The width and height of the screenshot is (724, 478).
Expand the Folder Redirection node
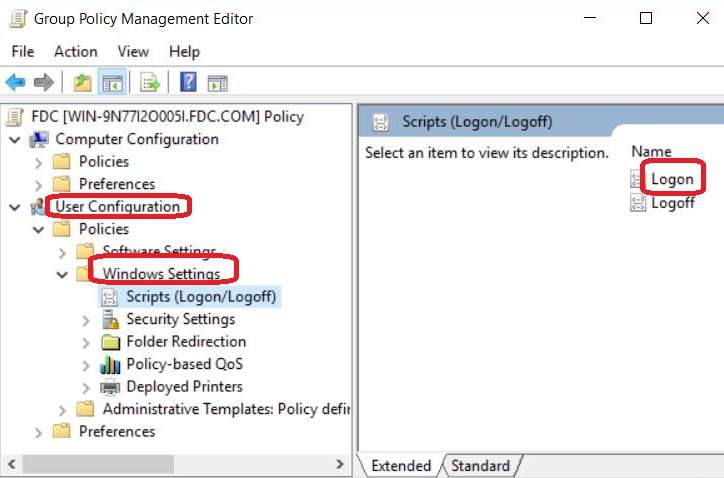(x=86, y=342)
